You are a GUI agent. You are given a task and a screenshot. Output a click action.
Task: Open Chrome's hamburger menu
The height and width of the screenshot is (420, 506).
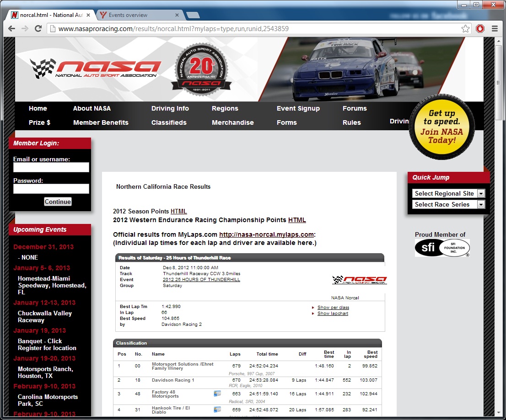pyautogui.click(x=495, y=29)
